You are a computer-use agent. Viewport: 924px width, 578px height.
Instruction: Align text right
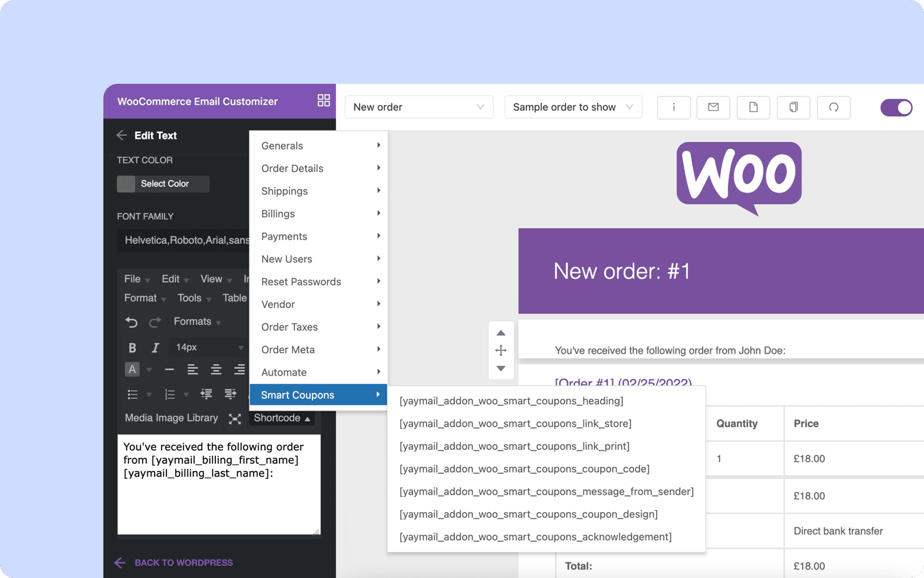pos(239,369)
